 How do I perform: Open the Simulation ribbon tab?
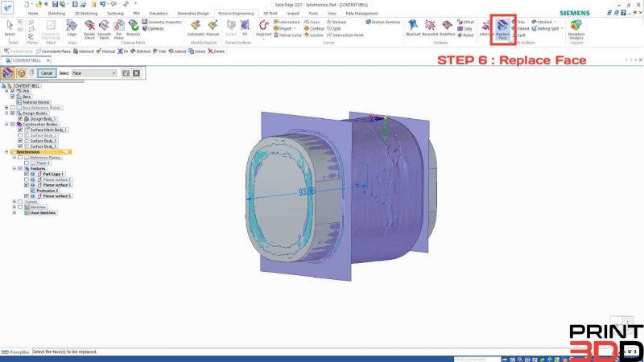pos(159,14)
